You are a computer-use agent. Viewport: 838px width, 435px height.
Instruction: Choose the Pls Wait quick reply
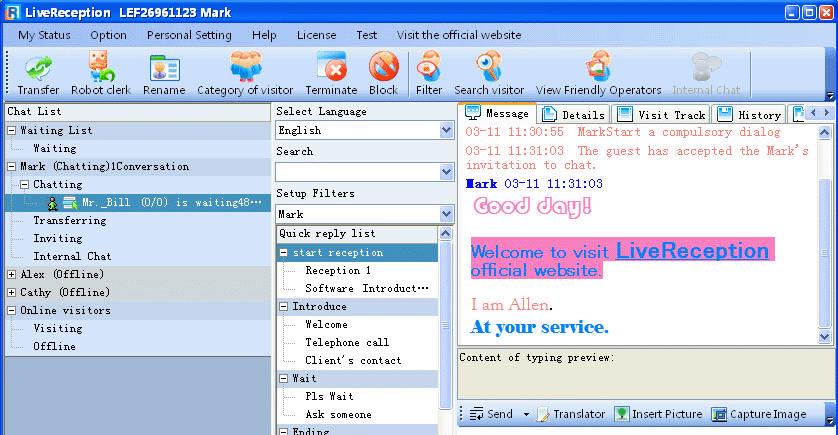329,397
